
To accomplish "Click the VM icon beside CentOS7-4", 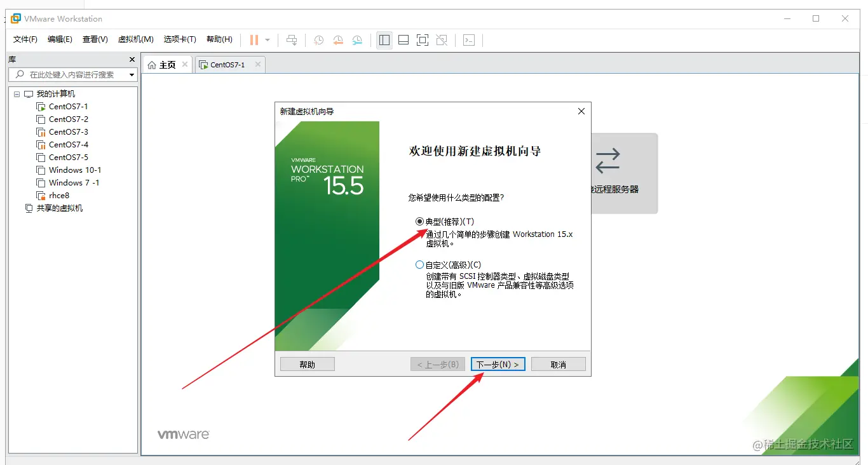I will pos(41,145).
